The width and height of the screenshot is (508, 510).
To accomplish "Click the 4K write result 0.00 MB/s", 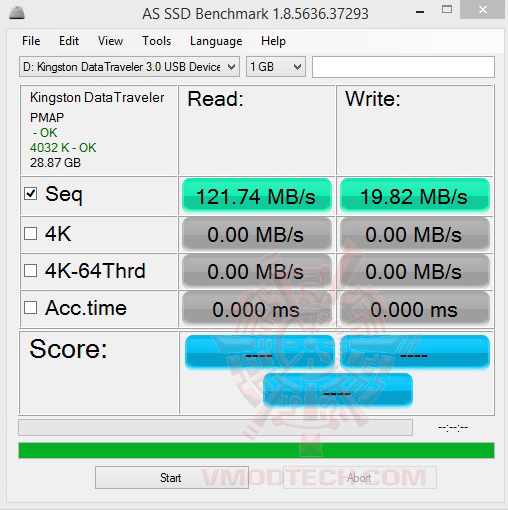I will pyautogui.click(x=415, y=234).
